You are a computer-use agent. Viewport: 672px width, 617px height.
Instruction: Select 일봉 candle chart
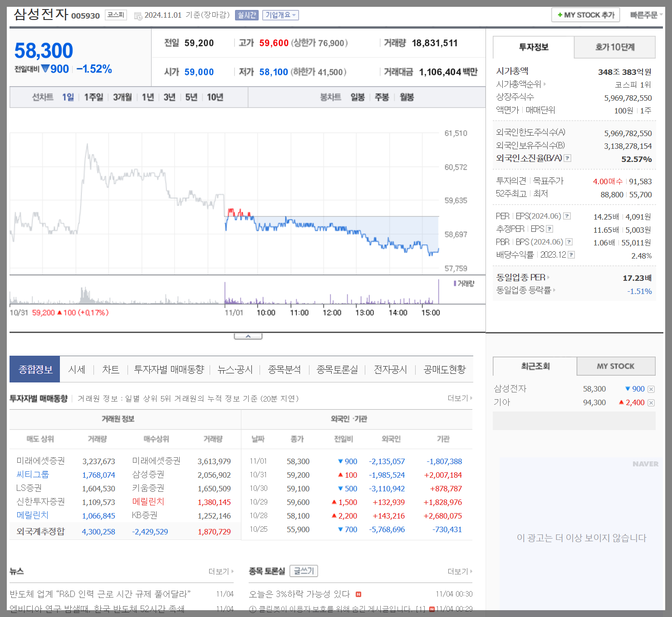(x=358, y=97)
